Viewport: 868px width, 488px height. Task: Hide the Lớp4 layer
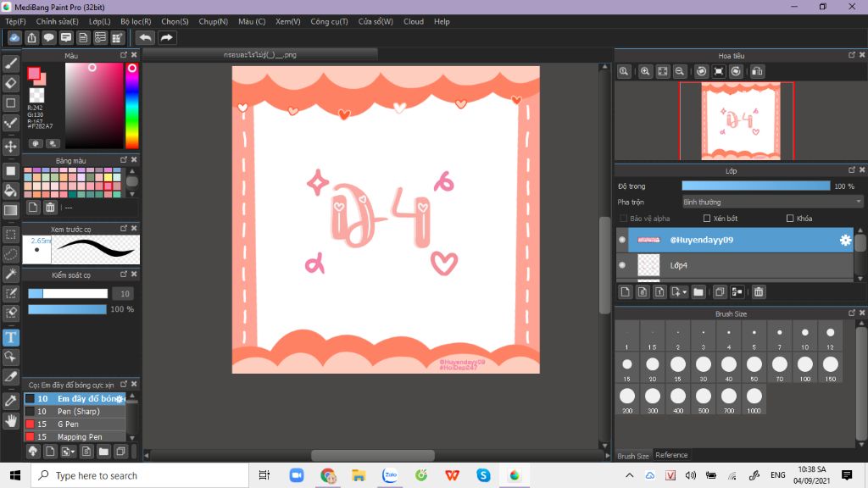(x=621, y=265)
